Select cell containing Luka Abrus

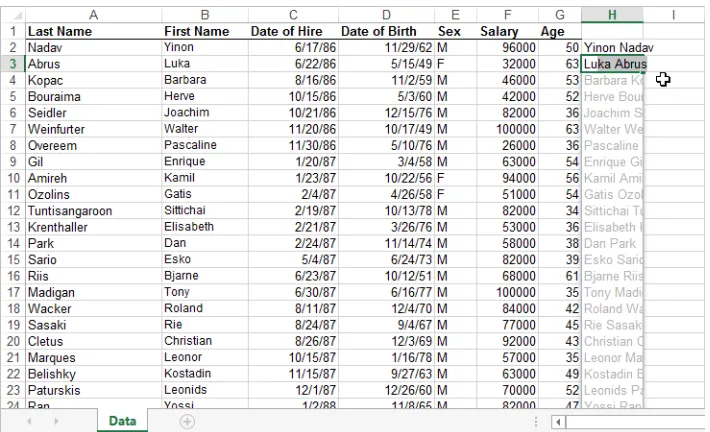612,64
